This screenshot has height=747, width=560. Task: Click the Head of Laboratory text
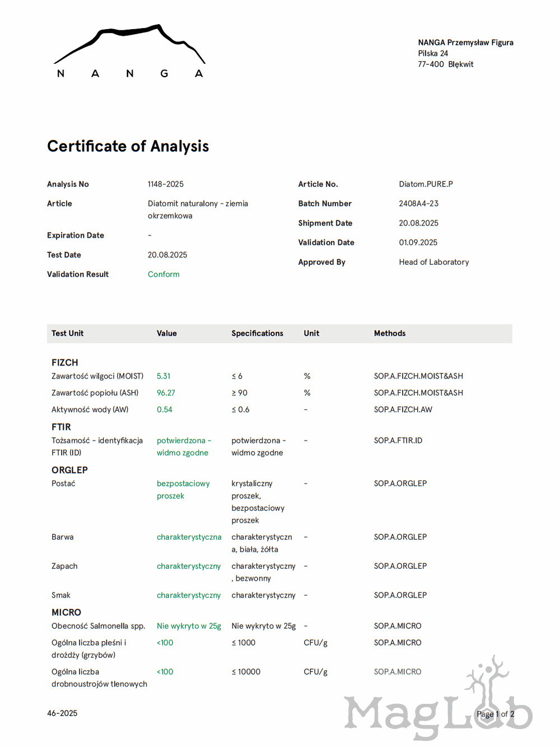433,262
